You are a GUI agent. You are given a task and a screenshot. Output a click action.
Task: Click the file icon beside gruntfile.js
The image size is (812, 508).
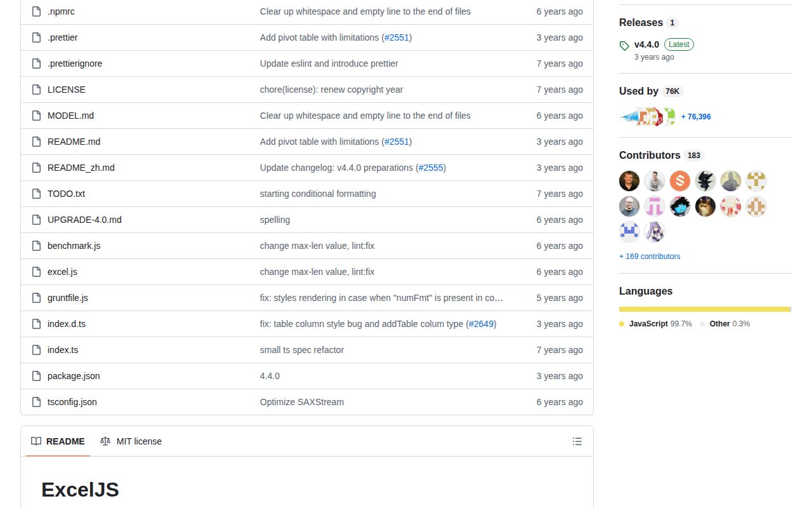[x=37, y=298]
